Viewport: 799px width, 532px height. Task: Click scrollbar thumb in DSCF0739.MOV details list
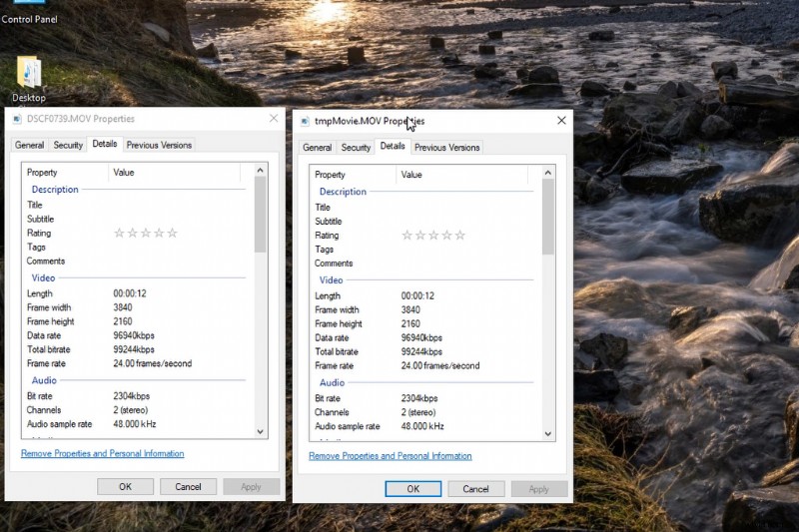click(261, 215)
